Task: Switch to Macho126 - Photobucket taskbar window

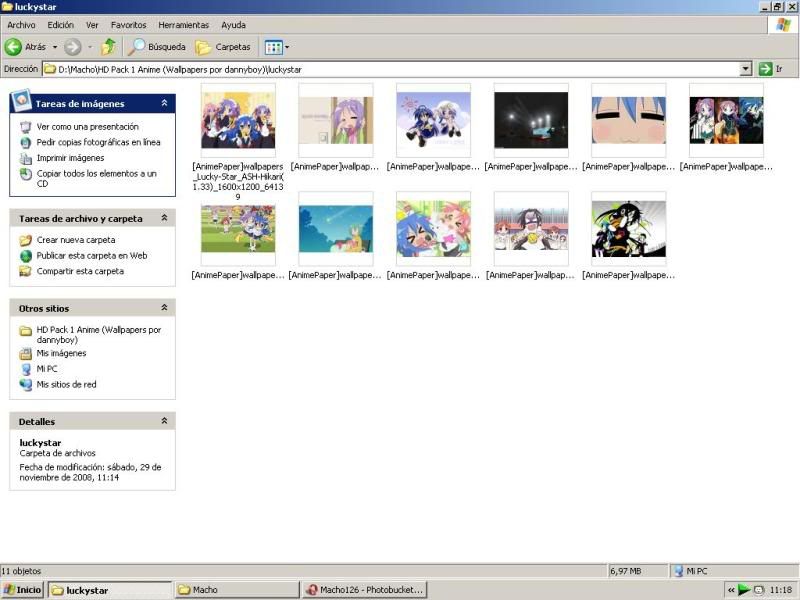Action: [364, 590]
